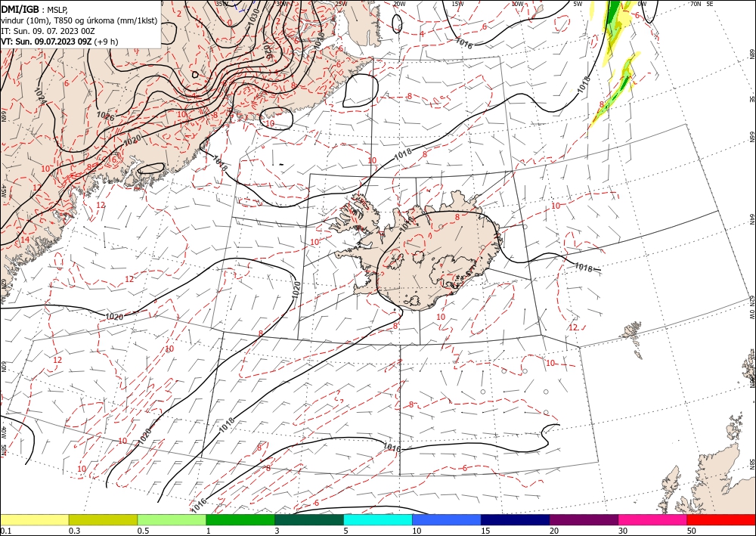Click the 5W longitude label
This screenshot has width=756, height=536.
pyautogui.click(x=578, y=4)
